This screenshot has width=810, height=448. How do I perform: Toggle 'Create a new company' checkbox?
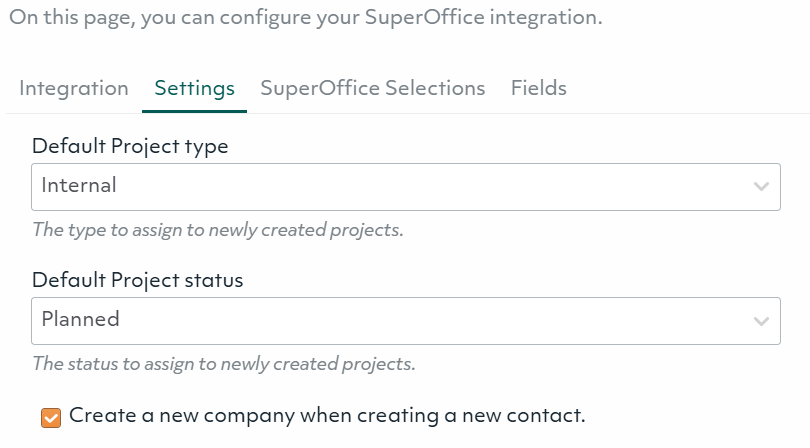[x=51, y=417]
